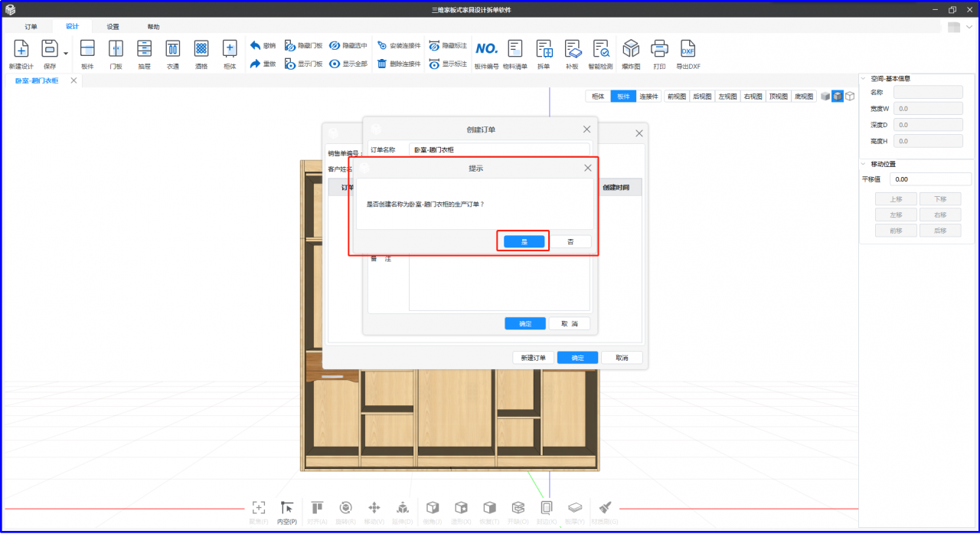Toggle 显示标注 show annotations

448,64
